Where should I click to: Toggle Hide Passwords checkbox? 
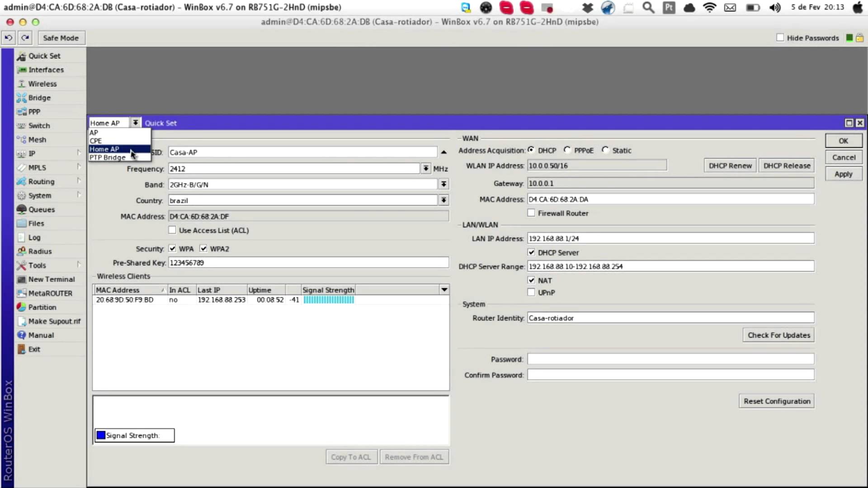pos(780,38)
